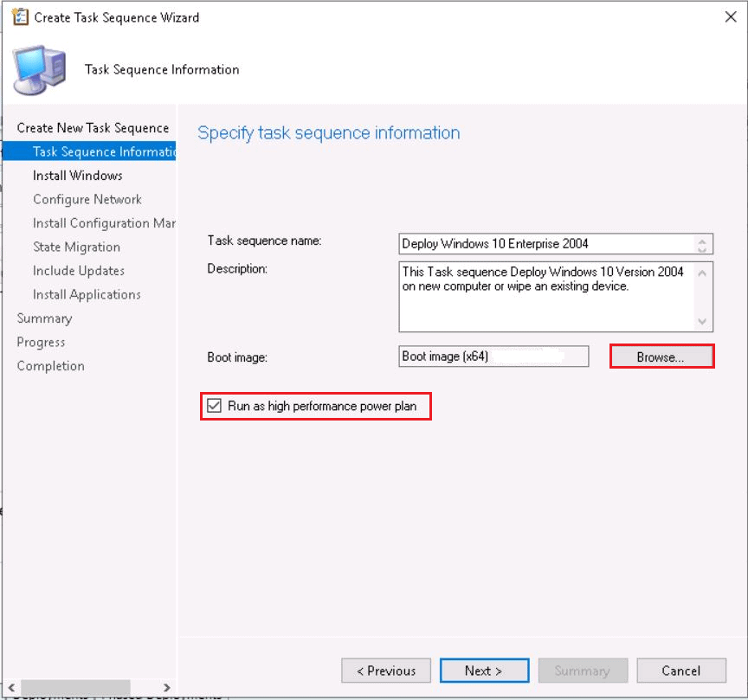
Task: Close the Create Task Sequence Wizard
Action: pos(731,17)
